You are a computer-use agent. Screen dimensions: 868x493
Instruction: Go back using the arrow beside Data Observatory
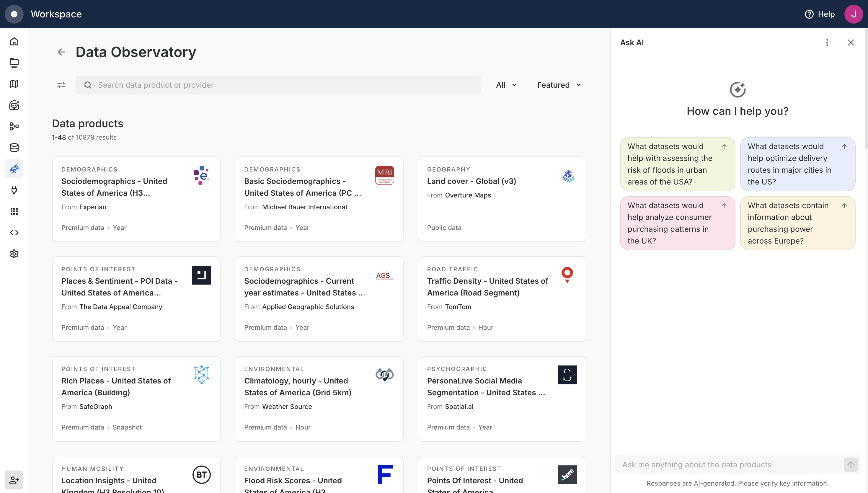pyautogui.click(x=61, y=52)
